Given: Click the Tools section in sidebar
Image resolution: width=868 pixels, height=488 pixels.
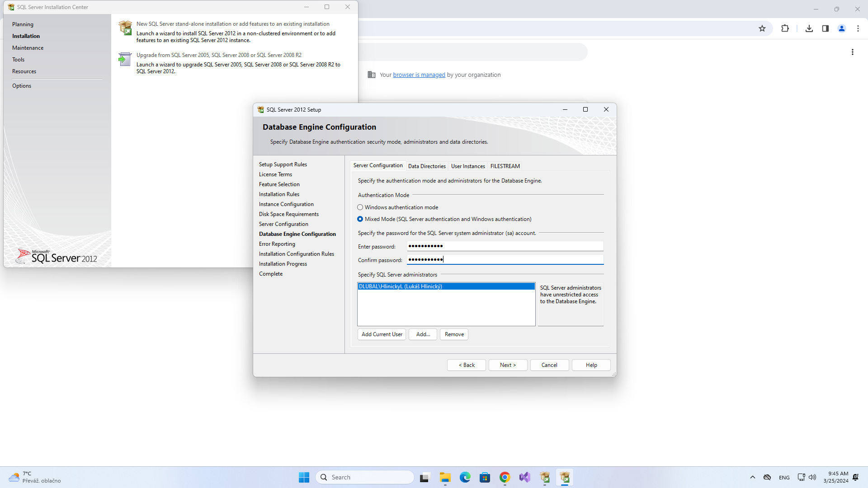Looking at the screenshot, I should point(19,60).
